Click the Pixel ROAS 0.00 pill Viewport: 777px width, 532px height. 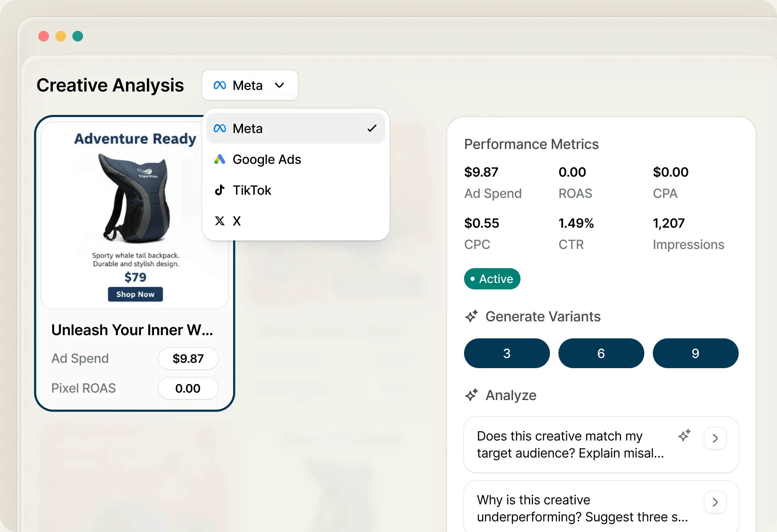(x=188, y=388)
